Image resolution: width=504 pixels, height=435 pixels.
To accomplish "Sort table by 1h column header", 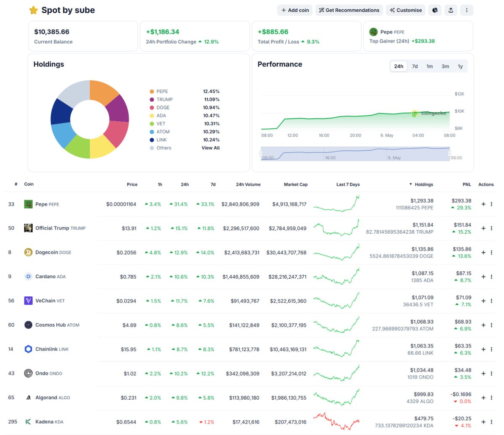I will [x=160, y=185].
